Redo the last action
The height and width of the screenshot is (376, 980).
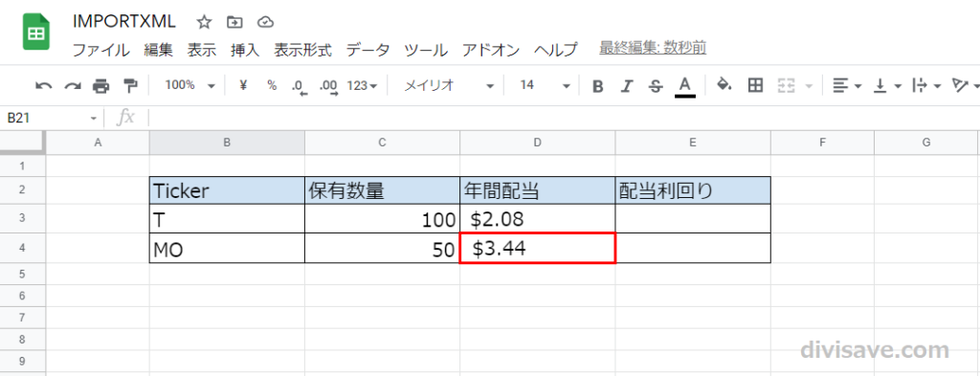73,85
